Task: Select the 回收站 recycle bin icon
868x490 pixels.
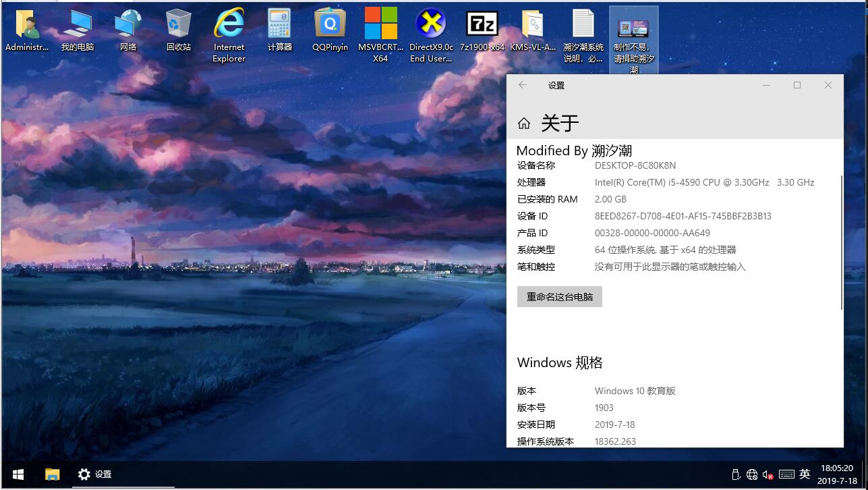Action: 179,25
